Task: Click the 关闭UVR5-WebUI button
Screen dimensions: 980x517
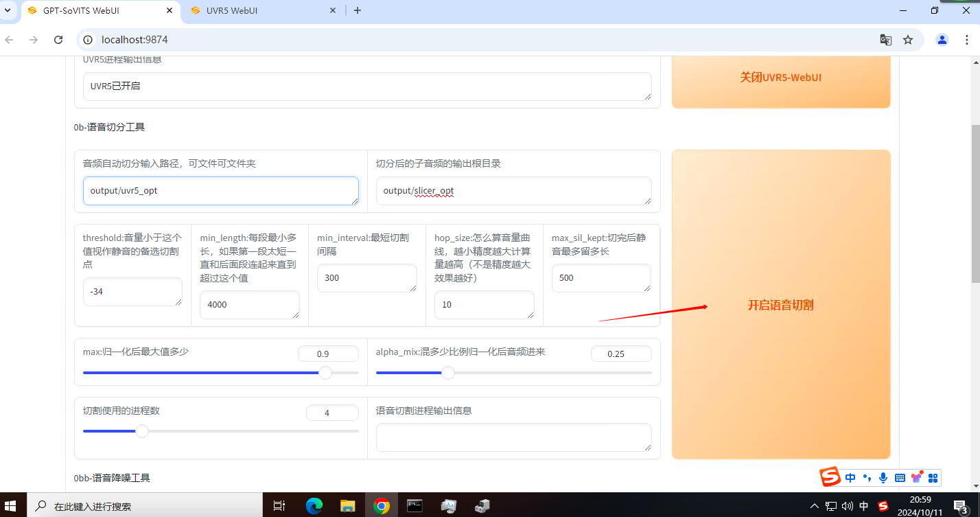Action: (780, 78)
